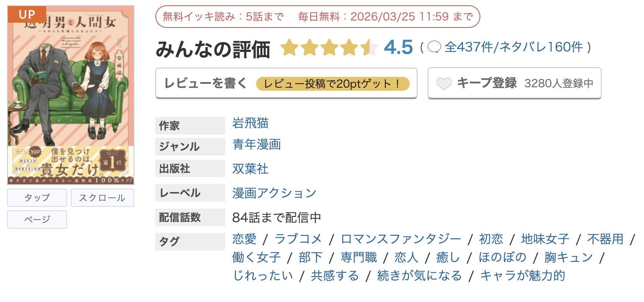This screenshot has height=302, width=644.
Task: Open the manga cover thumbnail
Action: [x=71, y=100]
